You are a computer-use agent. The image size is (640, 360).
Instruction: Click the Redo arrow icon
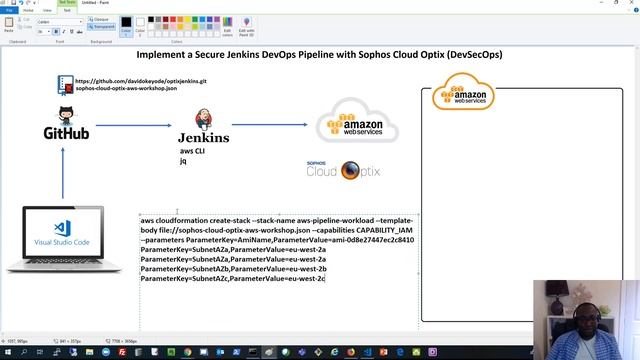[28, 3]
